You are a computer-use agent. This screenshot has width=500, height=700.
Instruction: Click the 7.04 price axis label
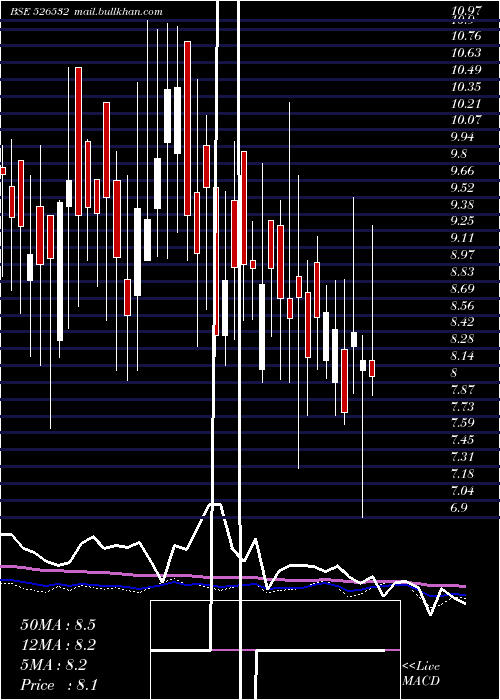[463, 491]
